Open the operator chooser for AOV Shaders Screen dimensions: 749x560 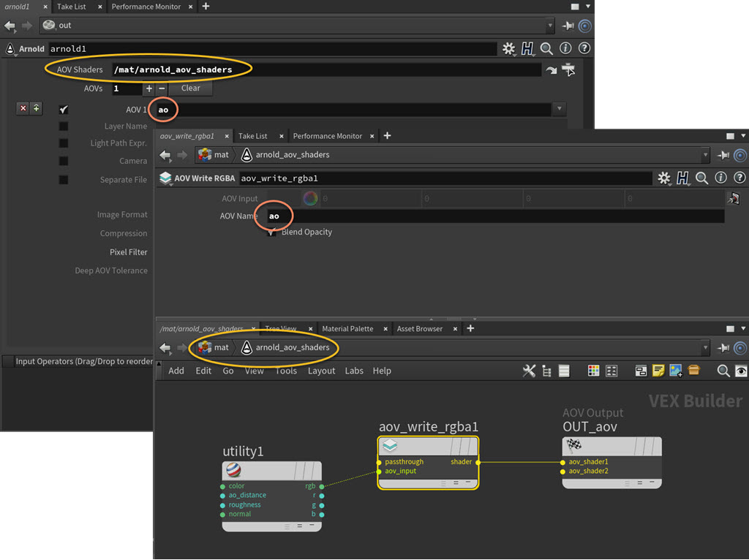(568, 69)
